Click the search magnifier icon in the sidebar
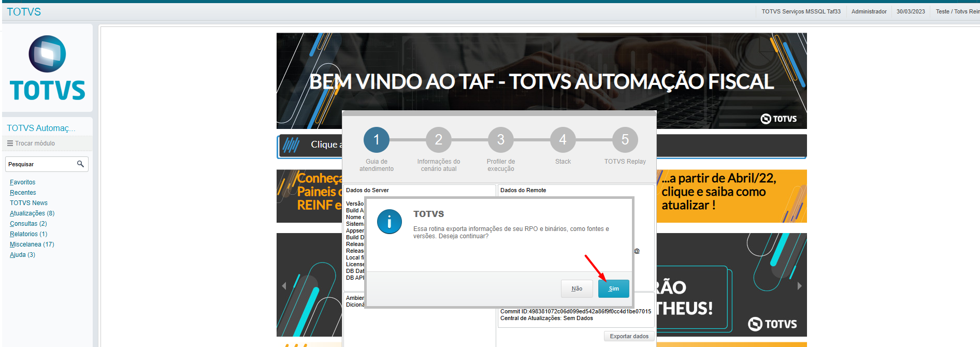 coord(80,164)
